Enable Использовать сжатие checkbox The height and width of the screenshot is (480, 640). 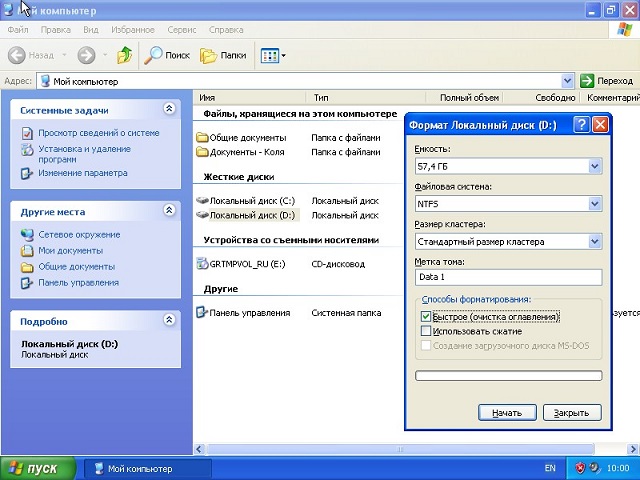(x=426, y=331)
